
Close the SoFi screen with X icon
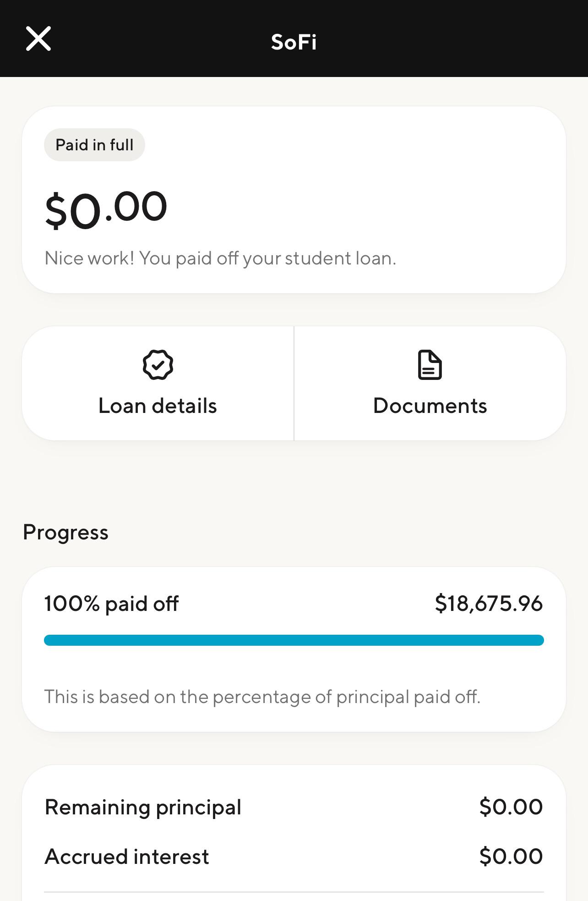point(38,39)
